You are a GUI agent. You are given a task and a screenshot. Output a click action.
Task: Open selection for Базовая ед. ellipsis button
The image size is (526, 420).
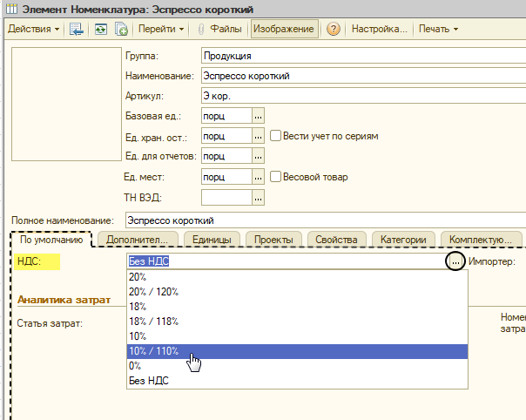tap(258, 116)
